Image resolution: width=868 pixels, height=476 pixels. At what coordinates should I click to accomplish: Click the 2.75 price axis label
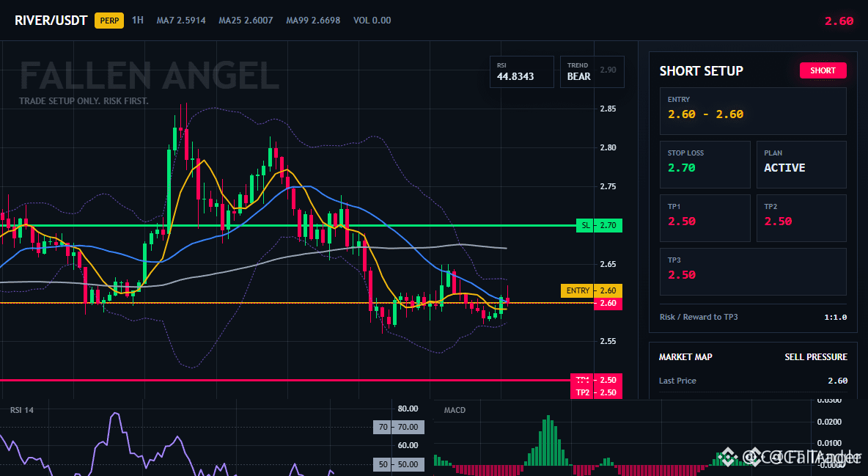point(608,187)
